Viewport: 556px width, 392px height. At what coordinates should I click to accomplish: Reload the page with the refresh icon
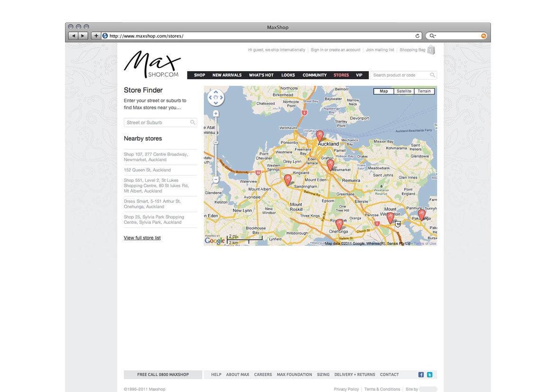(x=417, y=36)
